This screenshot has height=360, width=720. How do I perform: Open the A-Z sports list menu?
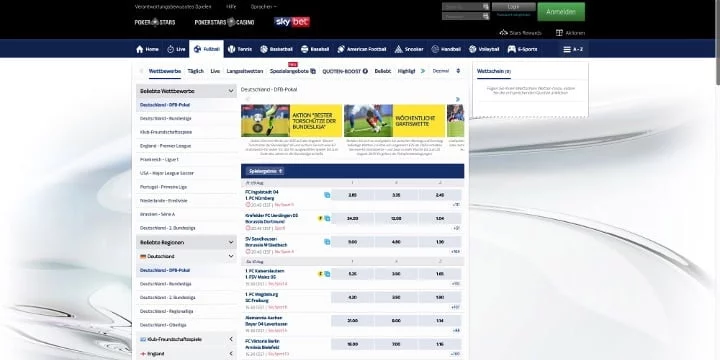pyautogui.click(x=573, y=49)
